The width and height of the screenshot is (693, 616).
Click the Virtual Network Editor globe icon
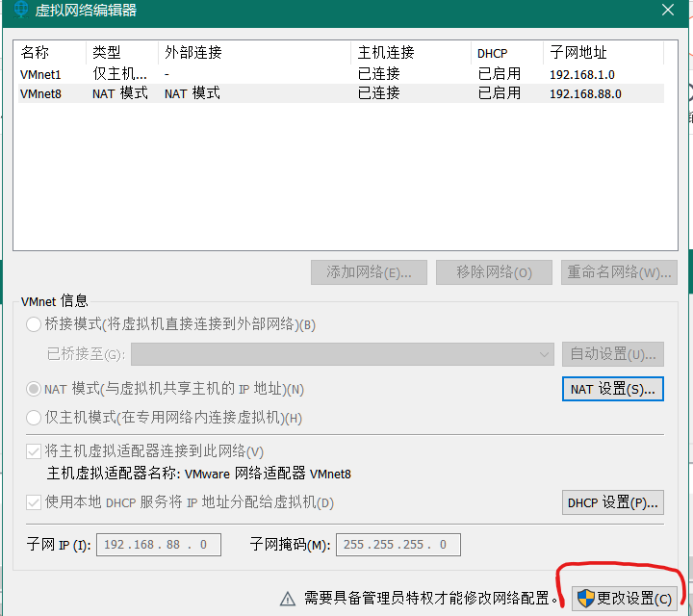[x=20, y=10]
